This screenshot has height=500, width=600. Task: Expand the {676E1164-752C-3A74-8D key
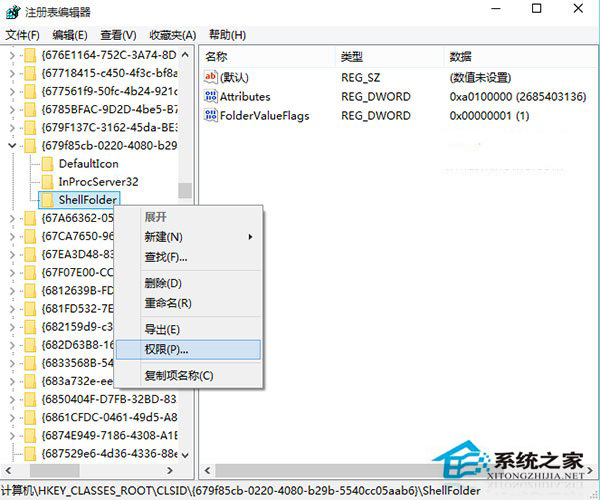tap(12, 55)
